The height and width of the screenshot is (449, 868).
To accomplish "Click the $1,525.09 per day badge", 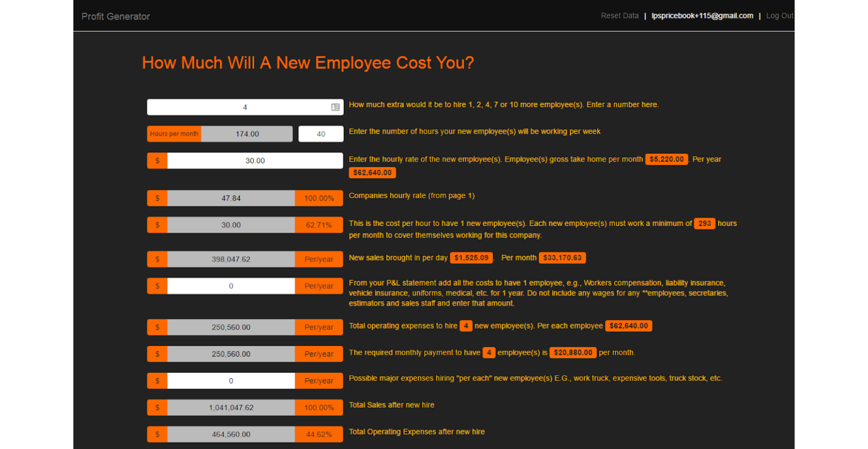I will click(471, 258).
